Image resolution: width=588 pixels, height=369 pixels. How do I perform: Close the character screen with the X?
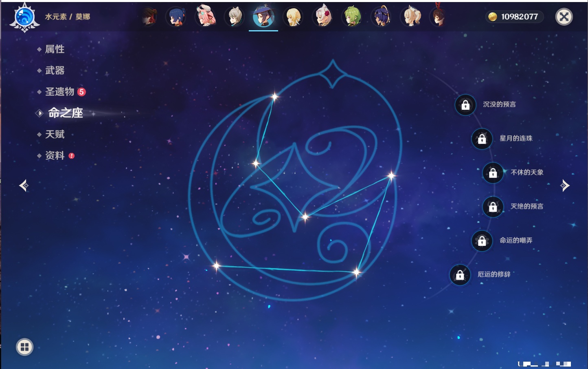(564, 17)
